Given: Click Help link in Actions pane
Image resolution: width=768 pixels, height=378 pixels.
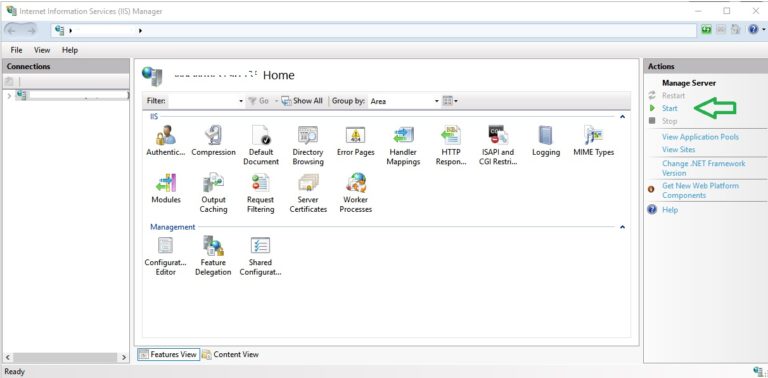Looking at the screenshot, I should pyautogui.click(x=670, y=210).
